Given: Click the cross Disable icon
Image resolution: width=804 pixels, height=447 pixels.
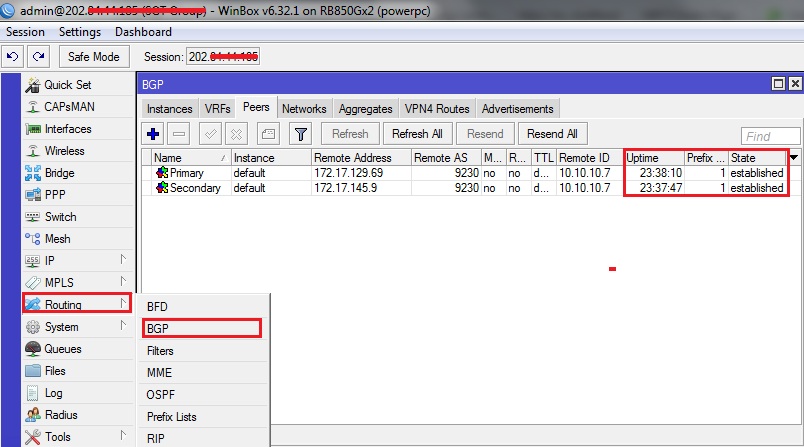Looking at the screenshot, I should [236, 134].
